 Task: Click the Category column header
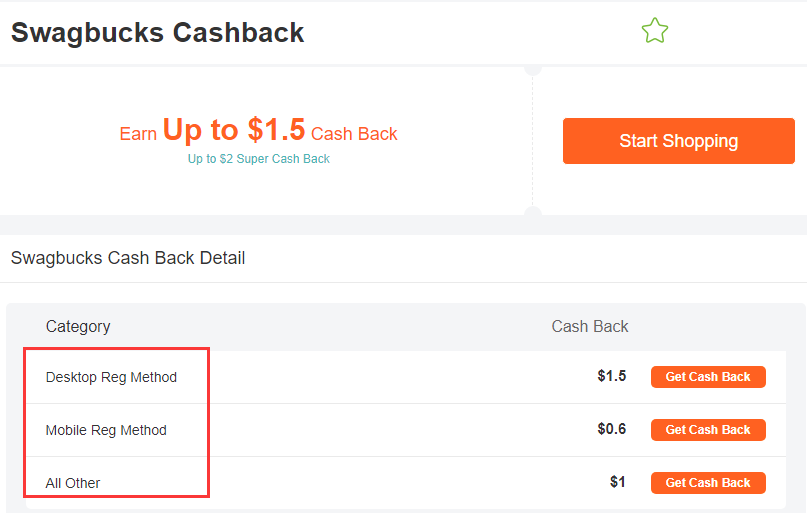click(x=78, y=326)
